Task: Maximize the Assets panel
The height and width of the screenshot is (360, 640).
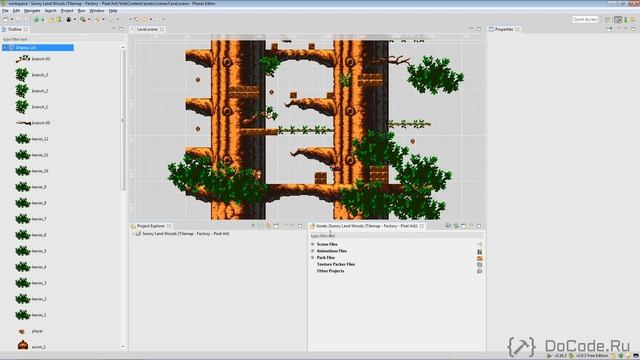Action: tap(479, 226)
